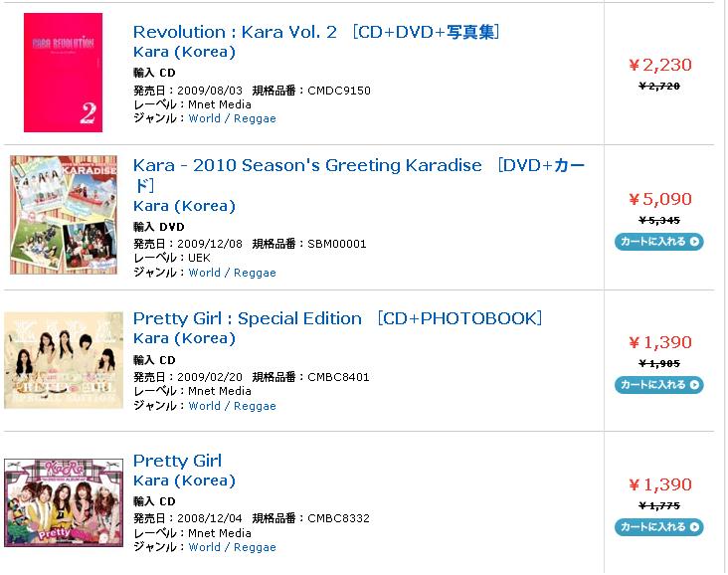Screen dimensions: 728x575
Task: Select World / Reggae genre for Karadise DVD
Action: pos(232,273)
